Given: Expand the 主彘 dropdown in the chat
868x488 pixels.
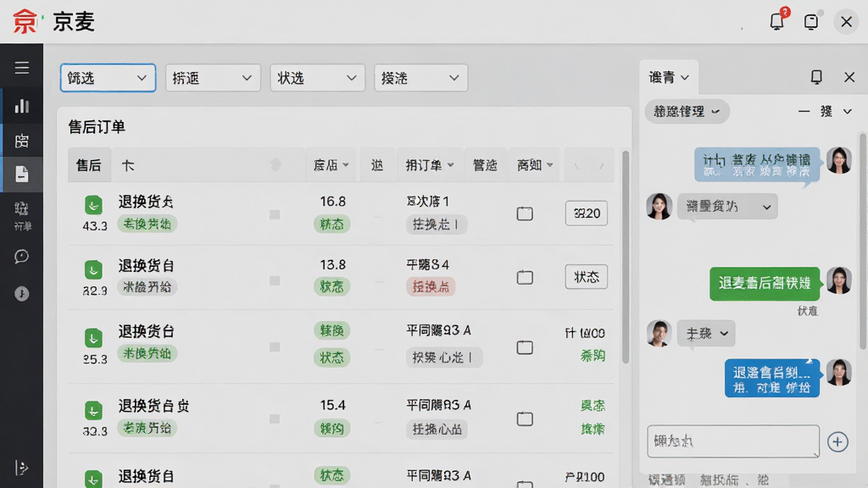Looking at the screenshot, I should point(706,334).
